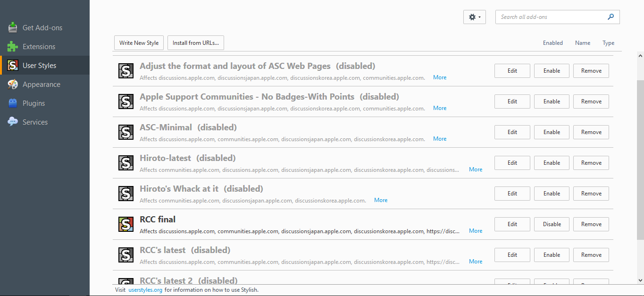Click the blue Plugins brick icon
The height and width of the screenshot is (296, 644).
click(x=13, y=103)
